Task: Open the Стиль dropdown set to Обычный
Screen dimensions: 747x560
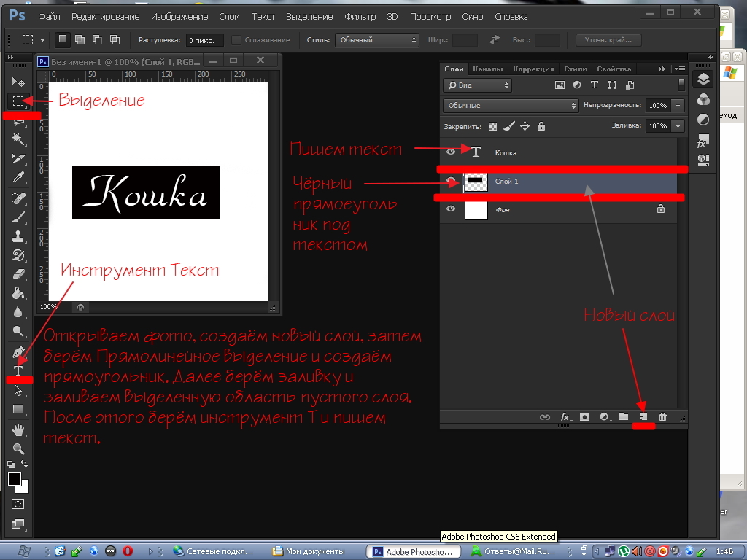Action: click(x=376, y=40)
